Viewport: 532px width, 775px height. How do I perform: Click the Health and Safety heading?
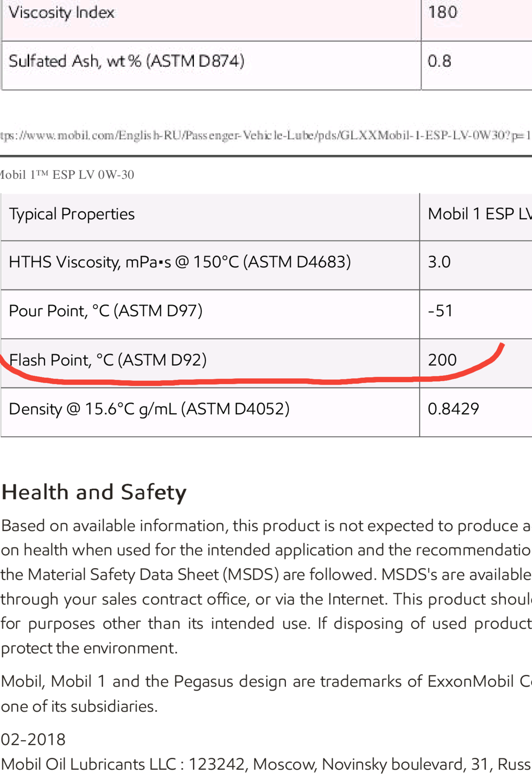(x=94, y=492)
